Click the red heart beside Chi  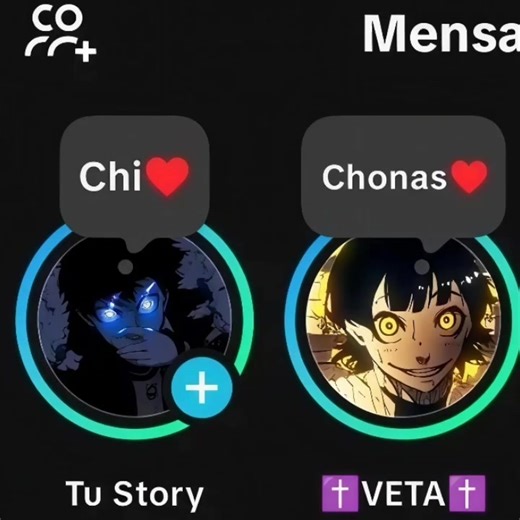tap(167, 177)
